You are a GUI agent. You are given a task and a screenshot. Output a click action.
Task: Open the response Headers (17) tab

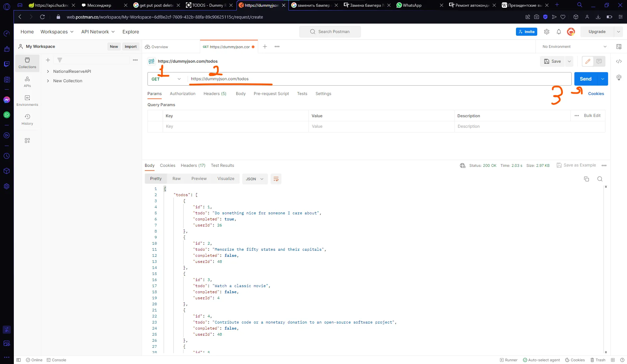pyautogui.click(x=193, y=165)
